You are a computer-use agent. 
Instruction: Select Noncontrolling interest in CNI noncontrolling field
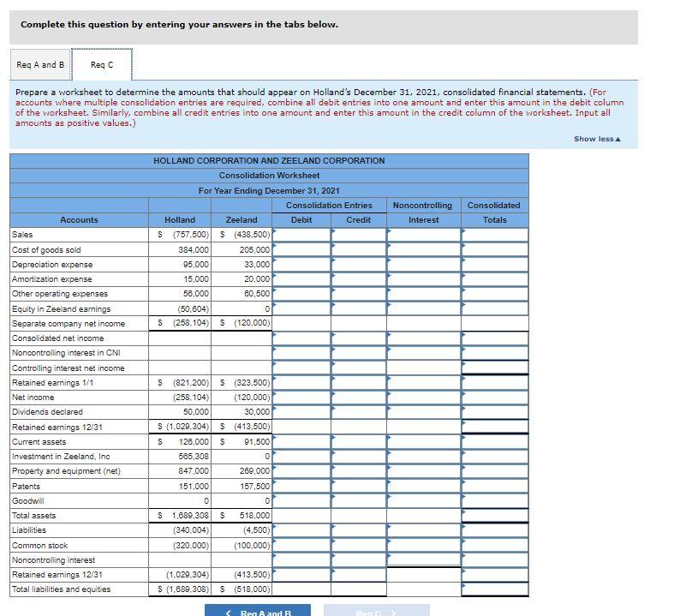tap(423, 353)
